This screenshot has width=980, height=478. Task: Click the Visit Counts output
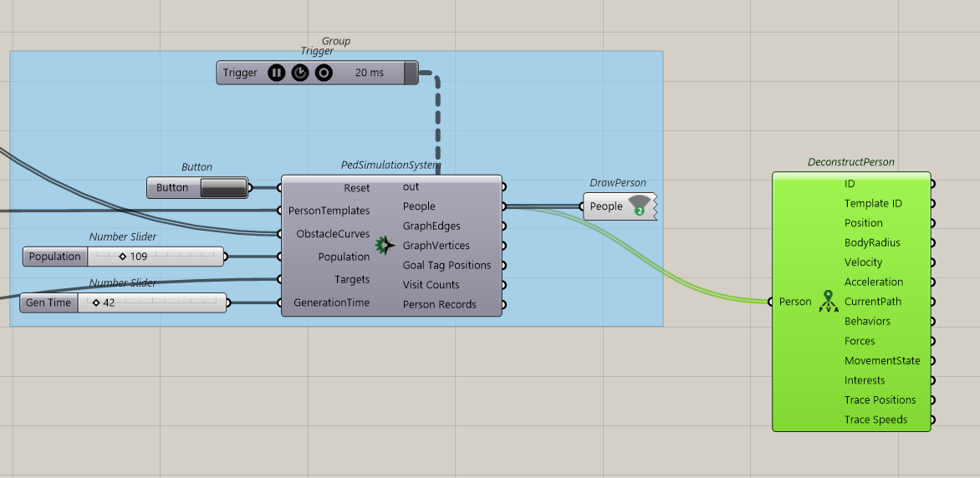[x=431, y=285]
